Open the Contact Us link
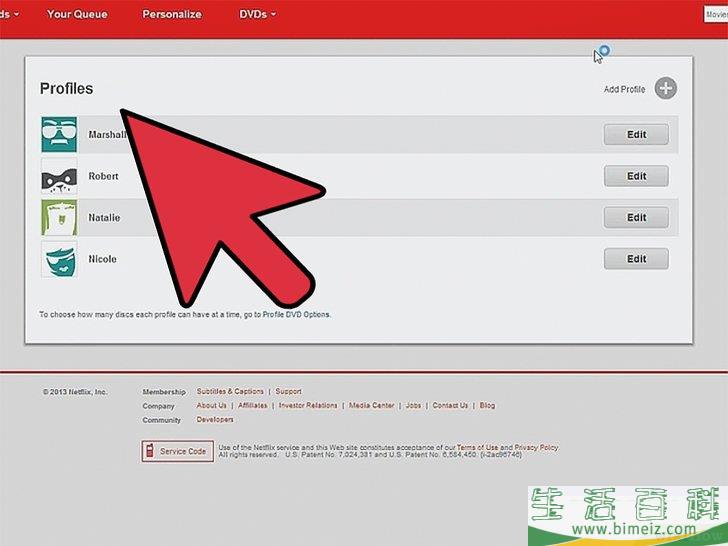Screen dimensions: 728x546 pos(450,405)
